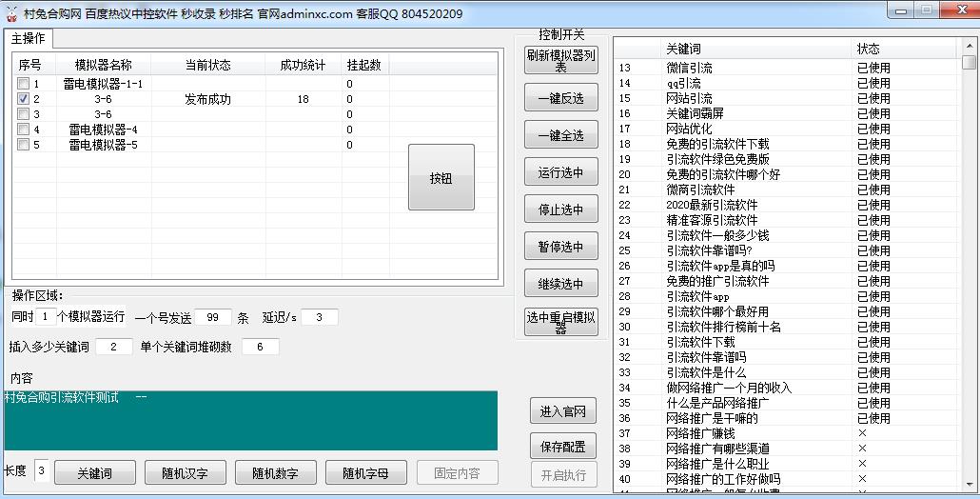Click the 成功统计 column header
Viewport: 980px width, 499px height.
304,65
